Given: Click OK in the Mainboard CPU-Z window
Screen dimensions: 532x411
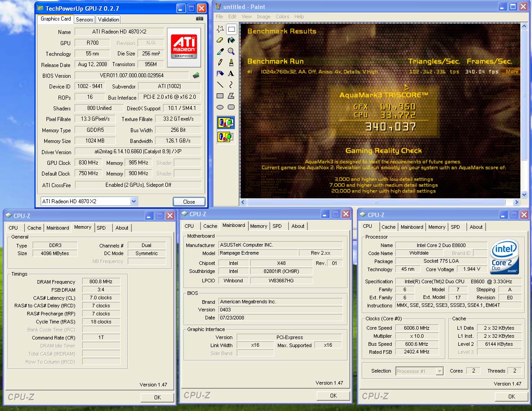Looking at the screenshot, I should tap(334, 396).
